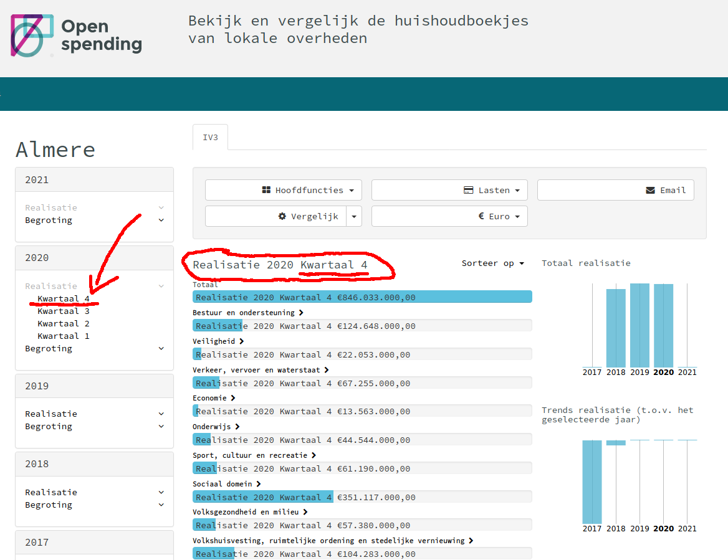Expand Begroting chevron under 2021
This screenshot has width=728, height=560.
[x=161, y=220]
